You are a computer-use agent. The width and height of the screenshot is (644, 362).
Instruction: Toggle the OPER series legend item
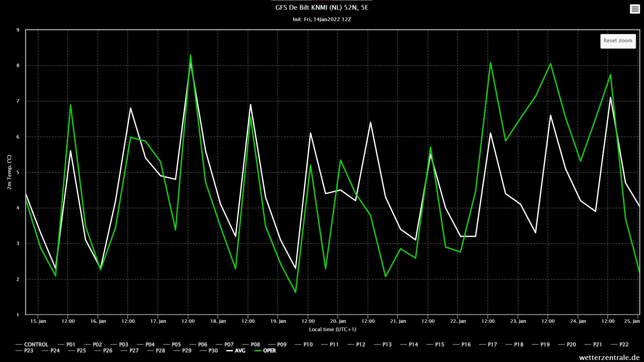[269, 351]
